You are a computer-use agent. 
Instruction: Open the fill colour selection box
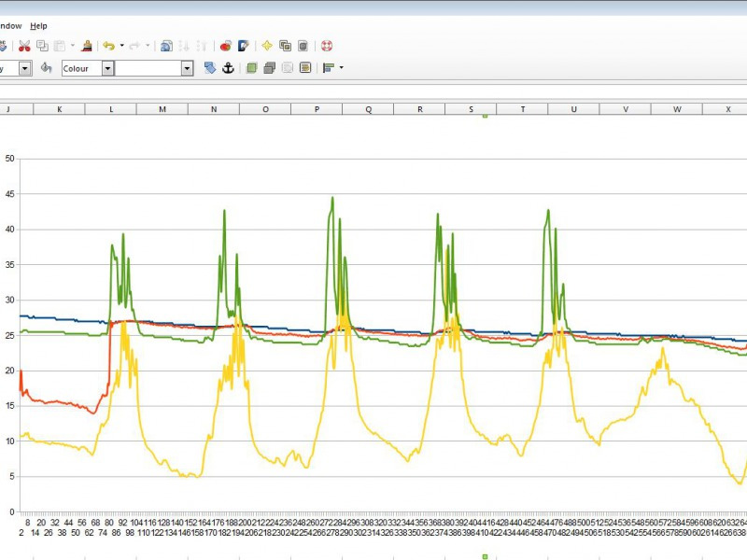154,68
